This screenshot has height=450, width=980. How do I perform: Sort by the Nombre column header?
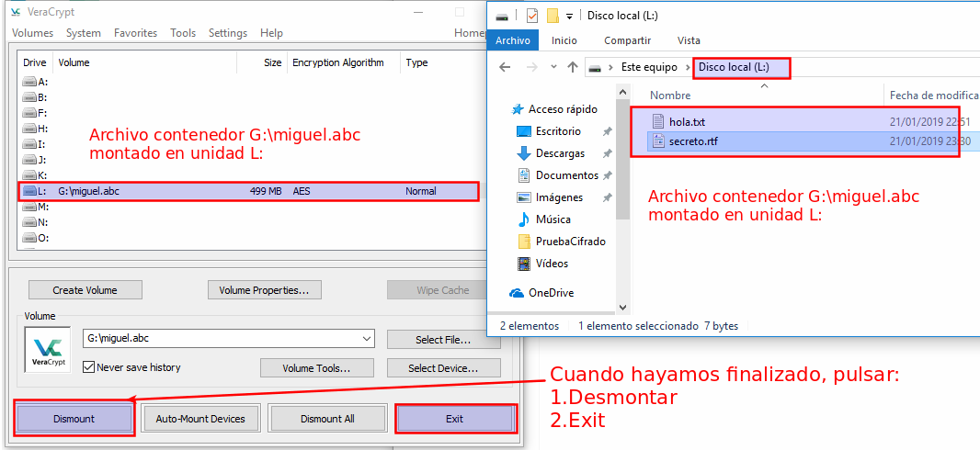(670, 96)
